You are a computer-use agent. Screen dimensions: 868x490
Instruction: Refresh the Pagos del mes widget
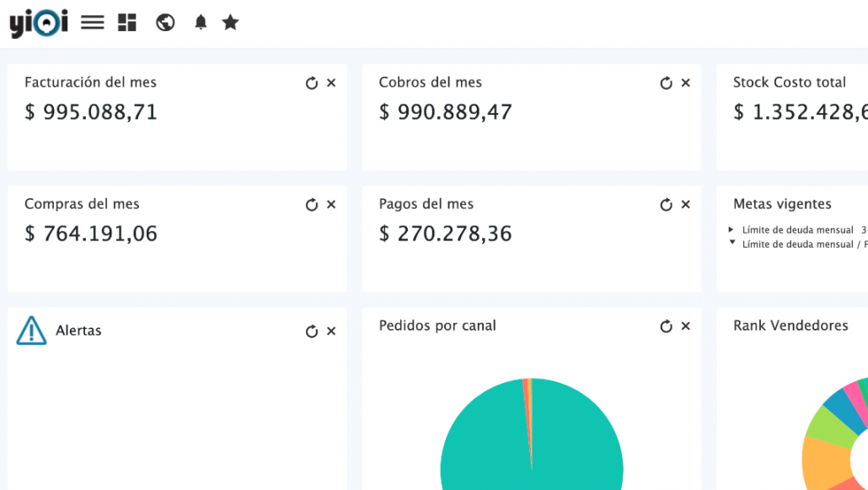point(666,205)
